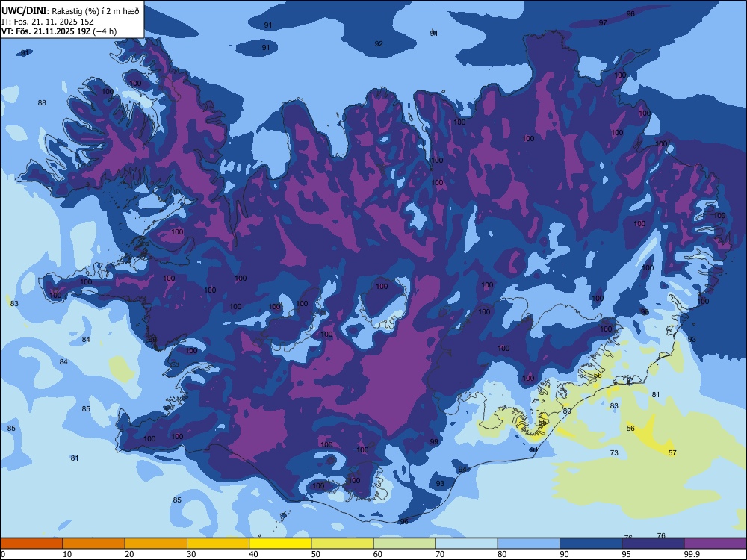Click the '88' humidity value on the map
This screenshot has height=560, width=747.
tap(42, 103)
